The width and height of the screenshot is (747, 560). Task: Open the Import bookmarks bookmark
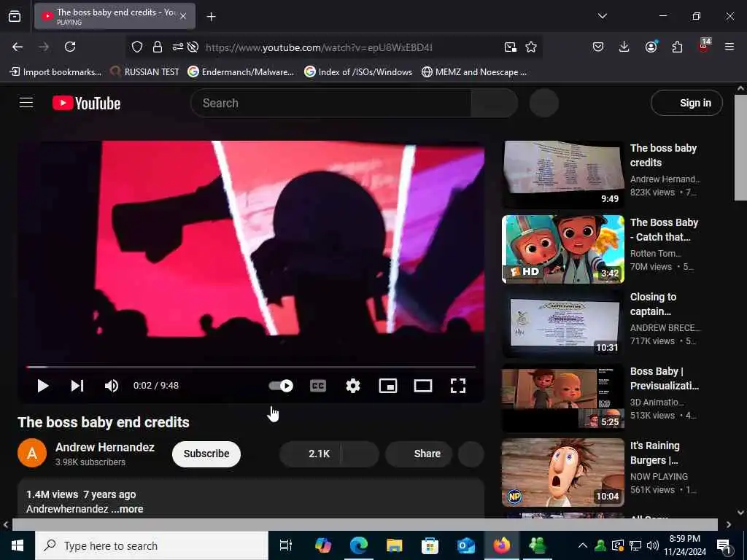(x=55, y=72)
